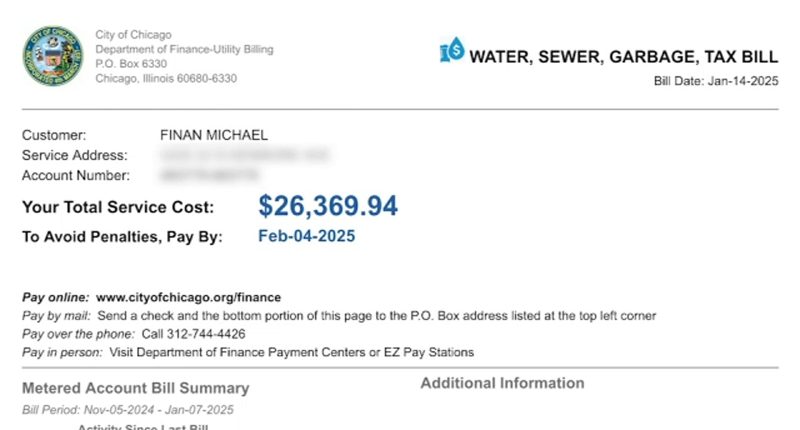
Task: Click the Metered Account Bill Summary heading
Action: pos(135,388)
